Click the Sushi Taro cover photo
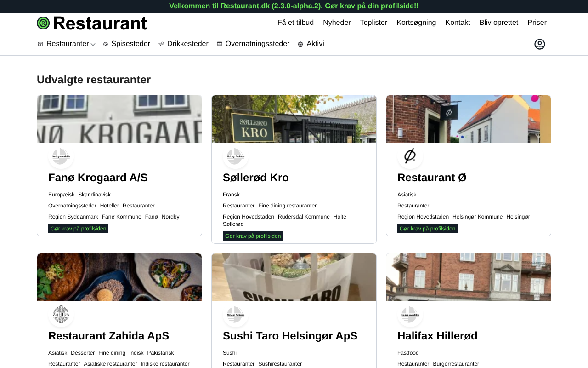The width and height of the screenshot is (588, 368). 294,277
